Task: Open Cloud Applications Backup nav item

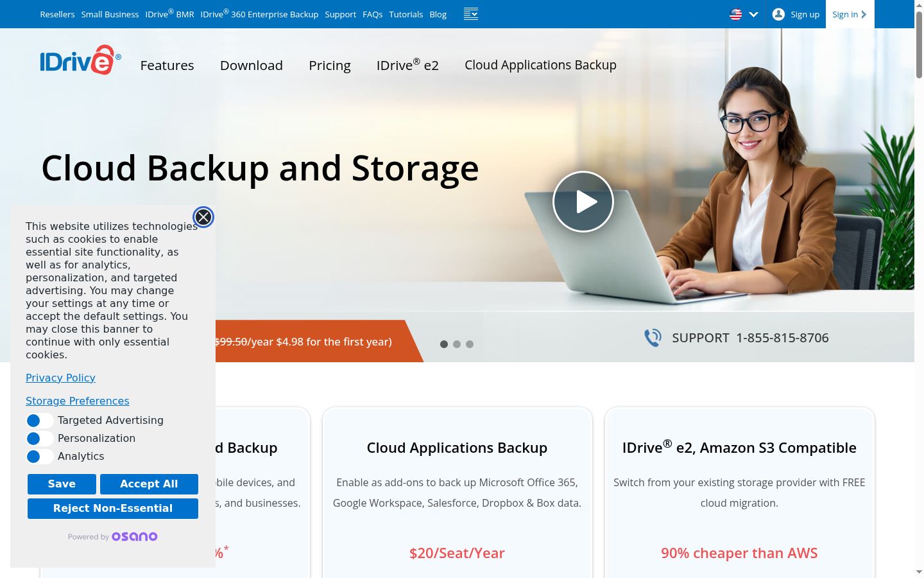Action: (x=540, y=65)
